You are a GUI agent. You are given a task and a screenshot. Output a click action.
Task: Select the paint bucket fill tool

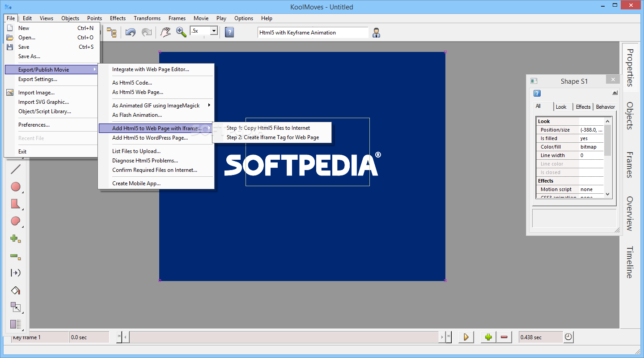coord(16,290)
